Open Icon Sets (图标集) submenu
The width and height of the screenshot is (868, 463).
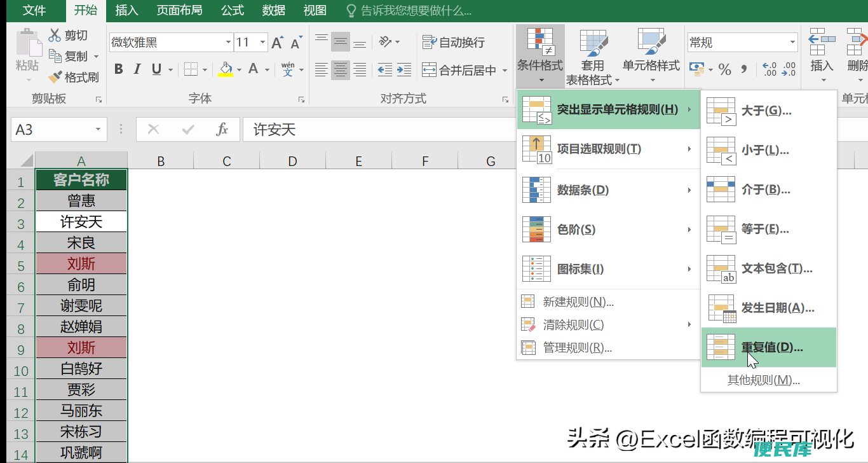point(608,269)
